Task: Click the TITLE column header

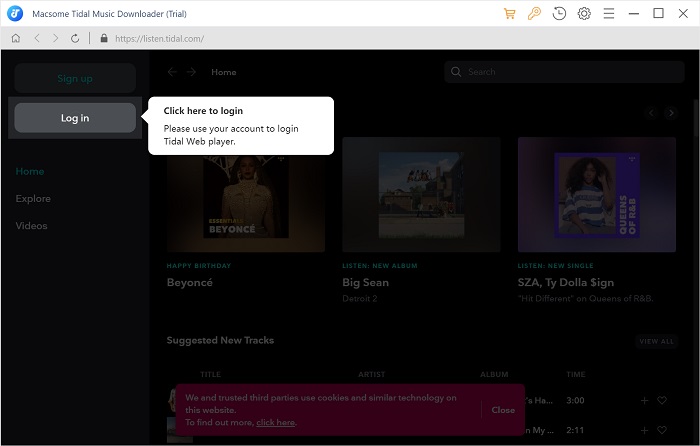Action: [210, 375]
